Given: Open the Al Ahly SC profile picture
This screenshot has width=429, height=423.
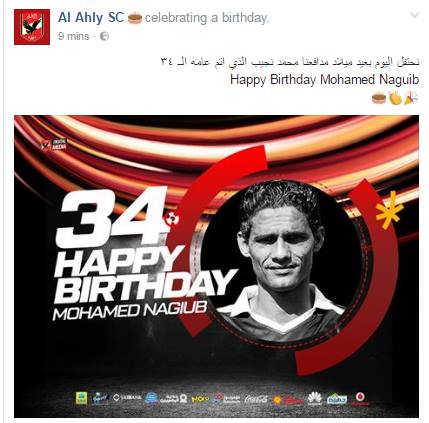Looking at the screenshot, I should (x=32, y=27).
